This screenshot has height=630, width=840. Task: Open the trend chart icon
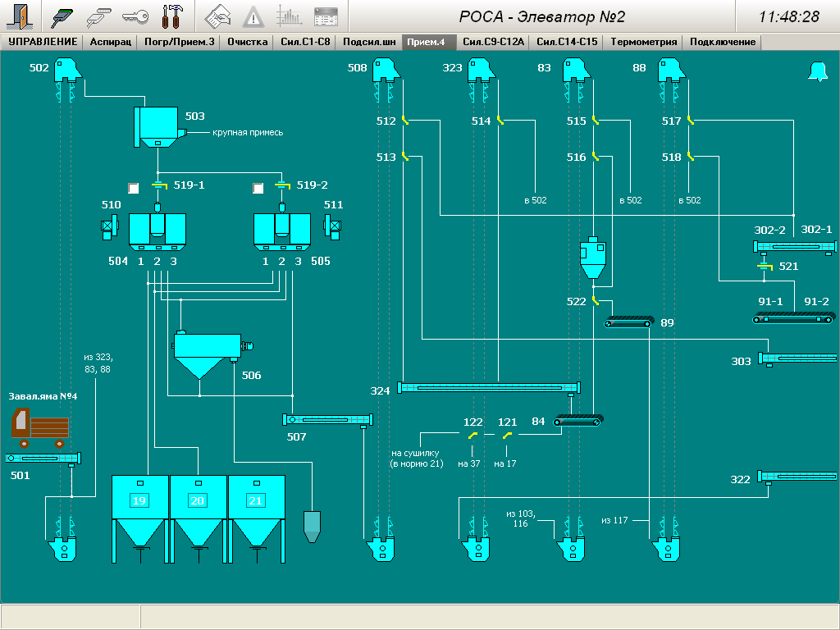tap(289, 16)
